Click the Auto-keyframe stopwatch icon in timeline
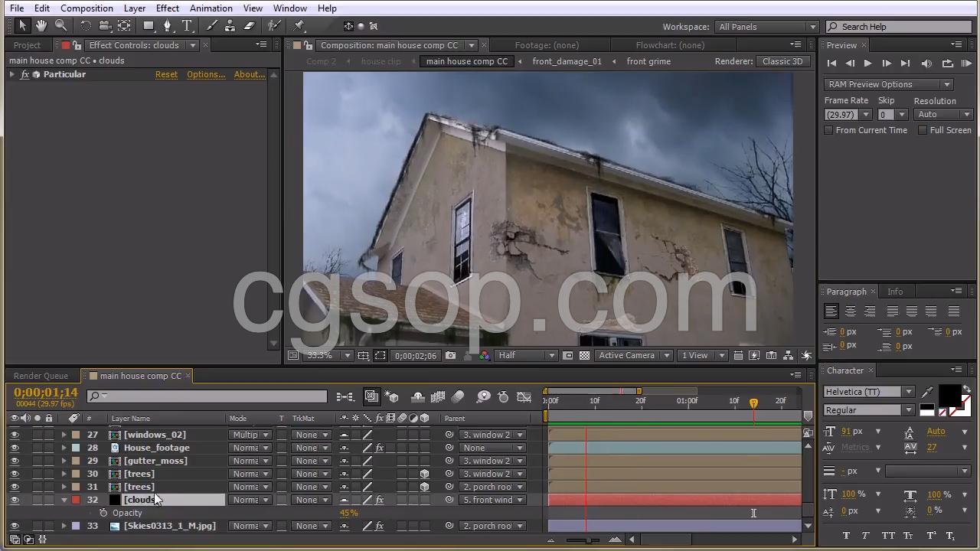This screenshot has width=980, height=551. click(x=503, y=396)
